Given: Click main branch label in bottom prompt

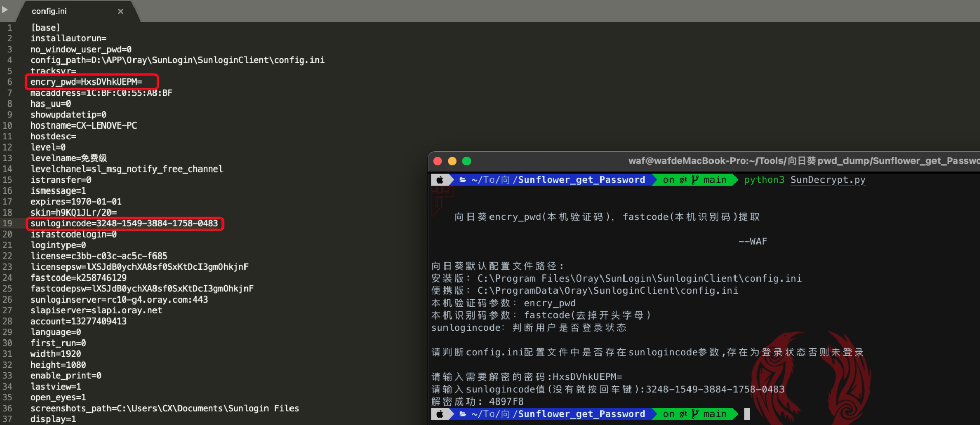Looking at the screenshot, I should pos(715,414).
